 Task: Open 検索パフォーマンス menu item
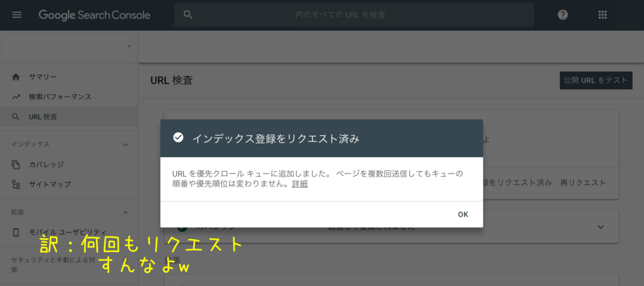click(x=60, y=97)
